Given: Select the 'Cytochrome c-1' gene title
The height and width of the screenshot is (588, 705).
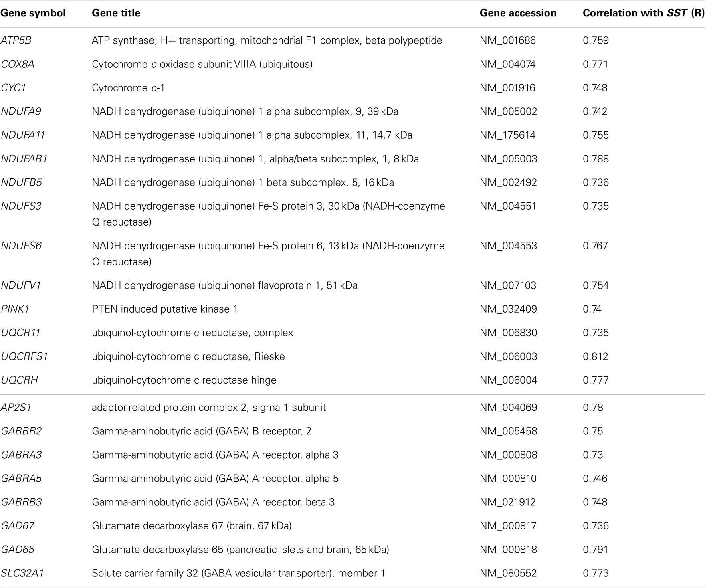Looking at the screenshot, I should (128, 88).
